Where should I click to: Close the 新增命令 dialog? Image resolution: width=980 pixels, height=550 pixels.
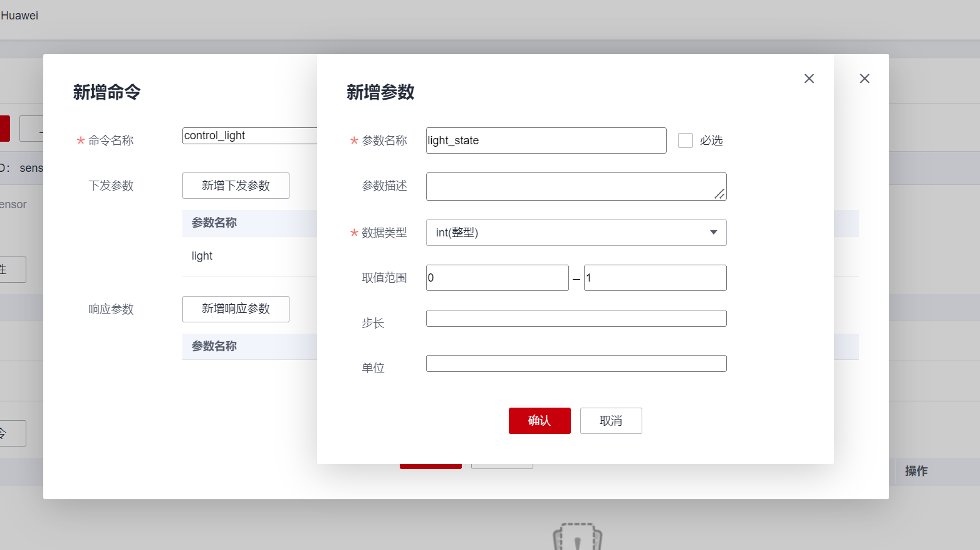[865, 78]
